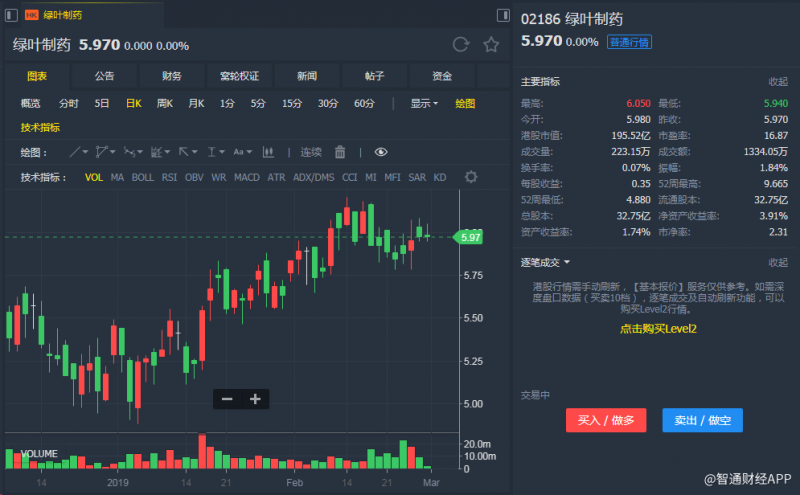This screenshot has height=495, width=800.
Task: Switch to 财务 tab
Action: pyautogui.click(x=171, y=76)
